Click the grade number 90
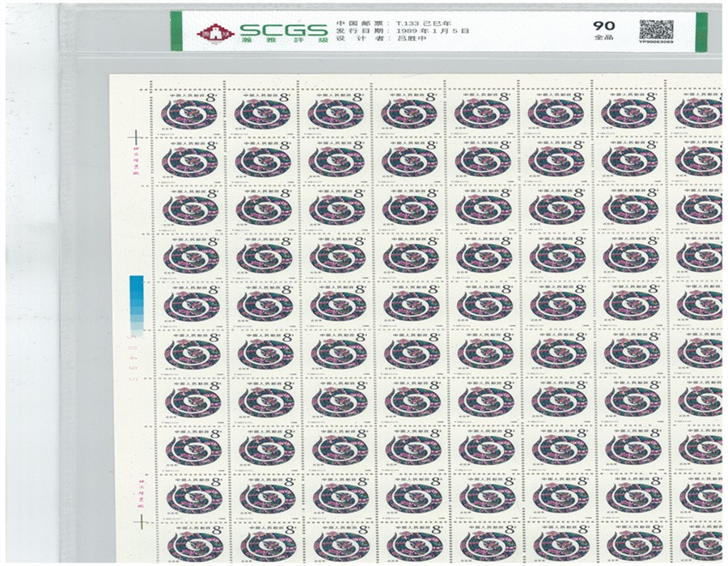 point(603,25)
